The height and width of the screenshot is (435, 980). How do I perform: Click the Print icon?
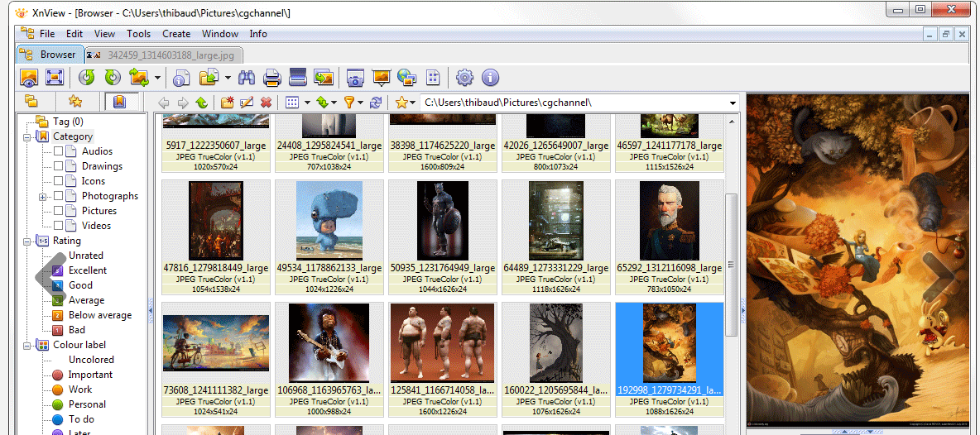click(271, 78)
